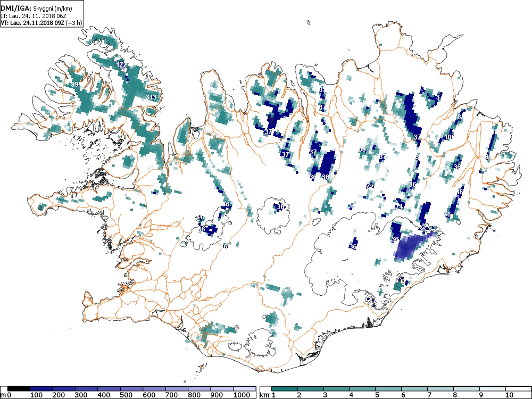The width and height of the screenshot is (532, 399).
Task: Click the DMI/IGA Skyggni (m/km) title text
Action: [37, 9]
